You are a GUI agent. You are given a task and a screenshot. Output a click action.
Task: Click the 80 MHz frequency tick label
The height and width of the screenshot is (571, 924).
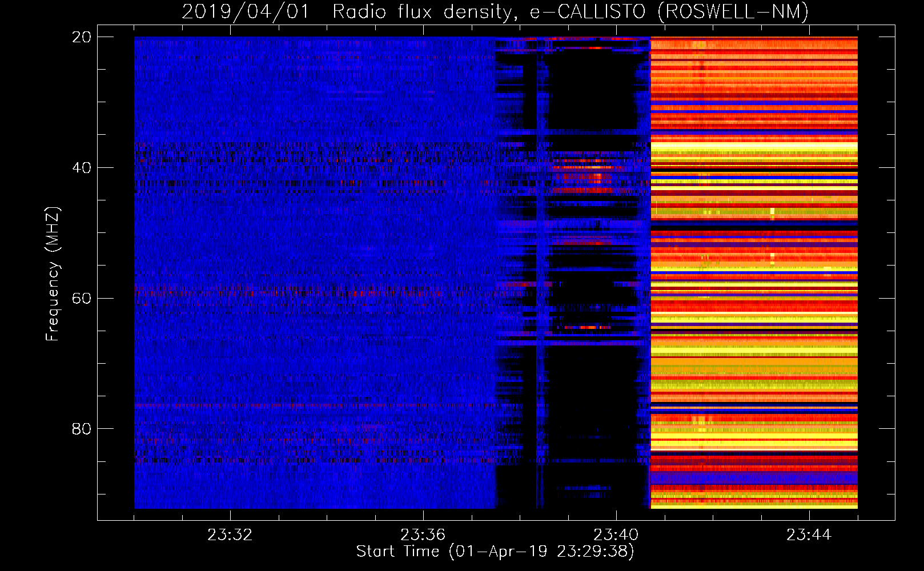[x=81, y=429]
